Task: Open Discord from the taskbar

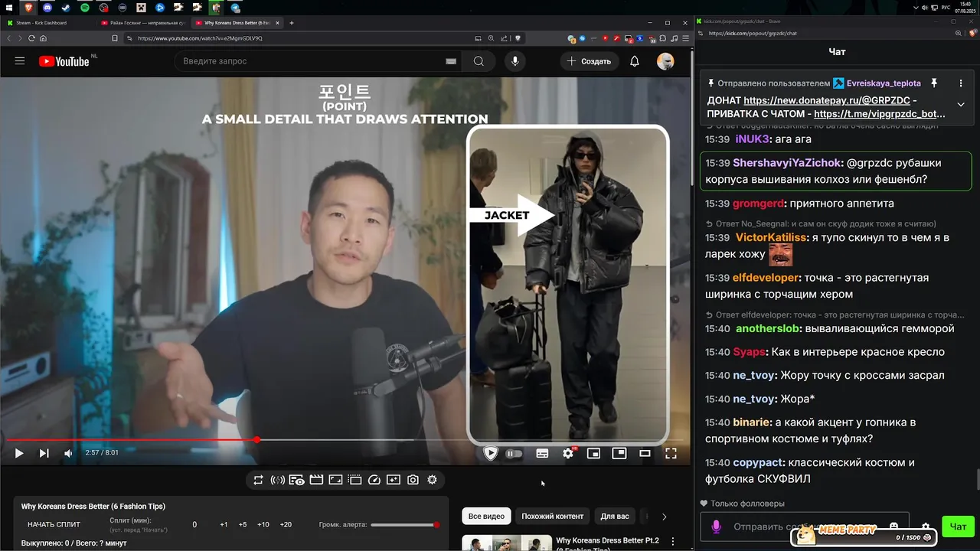Action: point(47,7)
